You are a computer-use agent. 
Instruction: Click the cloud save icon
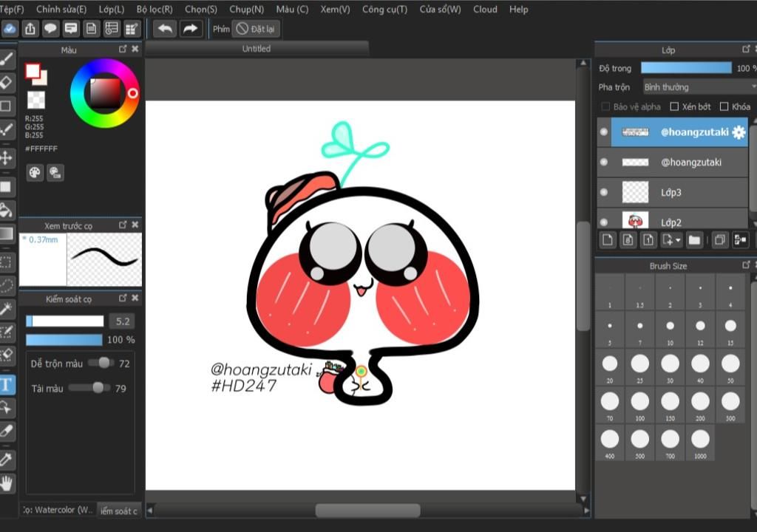(x=10, y=29)
